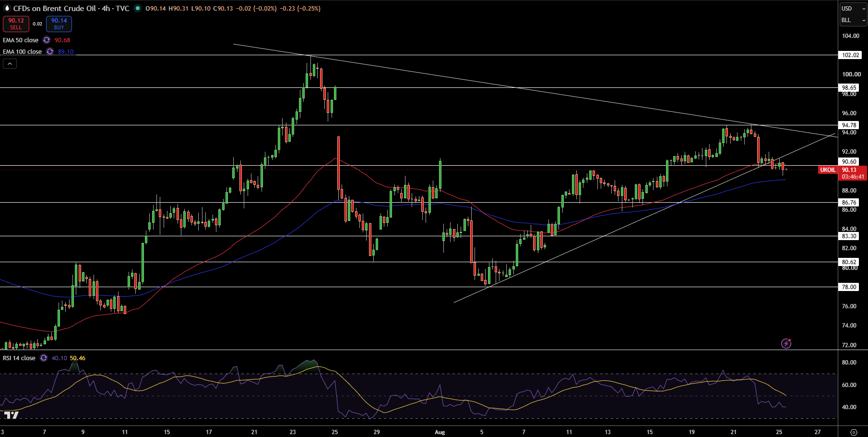Click the 83.30 price level label
Image resolution: width=868 pixels, height=437 pixels.
(x=849, y=236)
